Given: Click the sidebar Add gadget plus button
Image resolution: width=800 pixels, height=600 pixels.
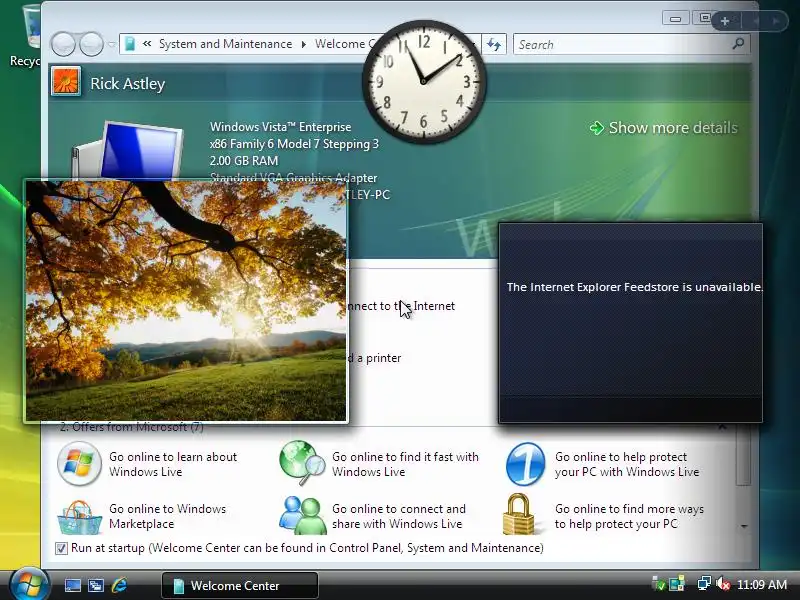Looking at the screenshot, I should [x=725, y=21].
